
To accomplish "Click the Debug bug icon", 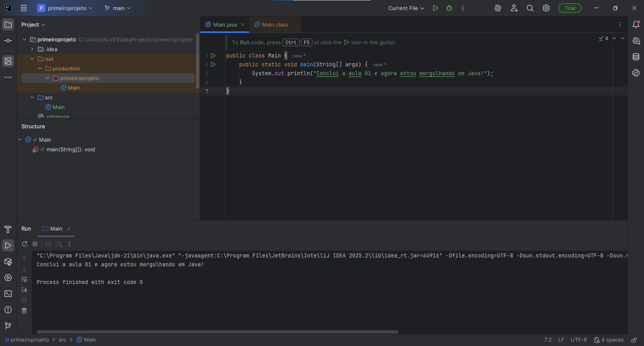I will click(449, 8).
